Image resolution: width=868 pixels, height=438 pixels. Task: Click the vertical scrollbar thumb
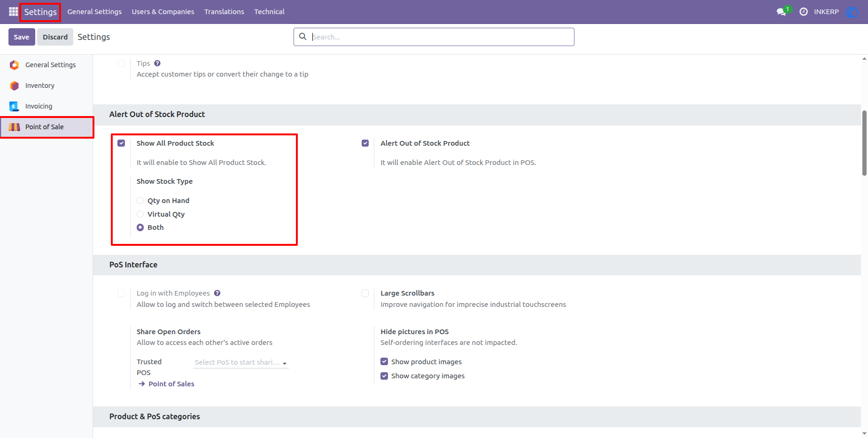[864, 143]
